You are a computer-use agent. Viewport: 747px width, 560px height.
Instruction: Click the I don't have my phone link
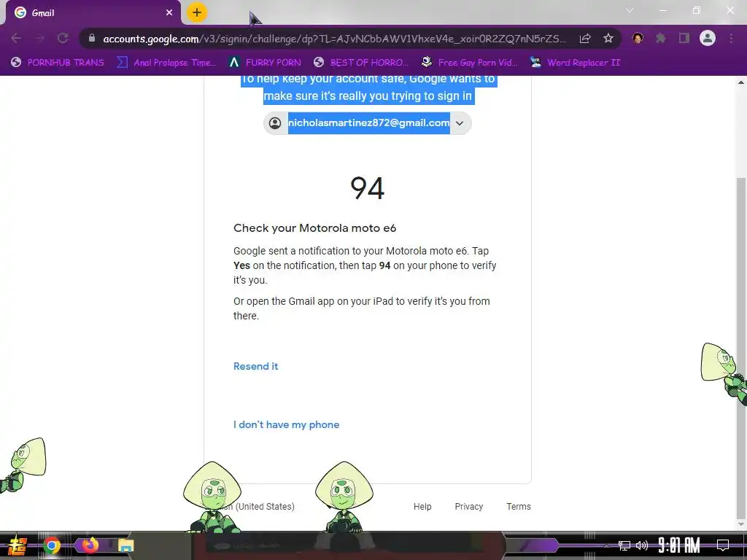pyautogui.click(x=286, y=425)
